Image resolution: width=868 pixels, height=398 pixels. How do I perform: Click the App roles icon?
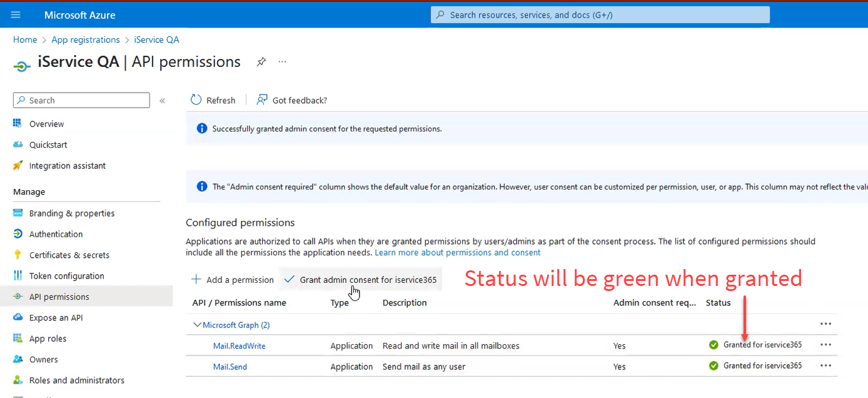tap(18, 339)
